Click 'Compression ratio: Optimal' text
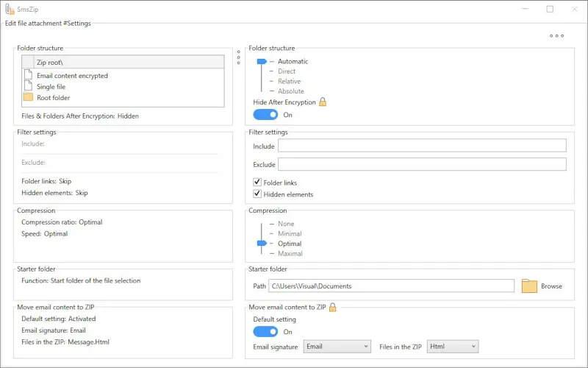 pos(62,222)
